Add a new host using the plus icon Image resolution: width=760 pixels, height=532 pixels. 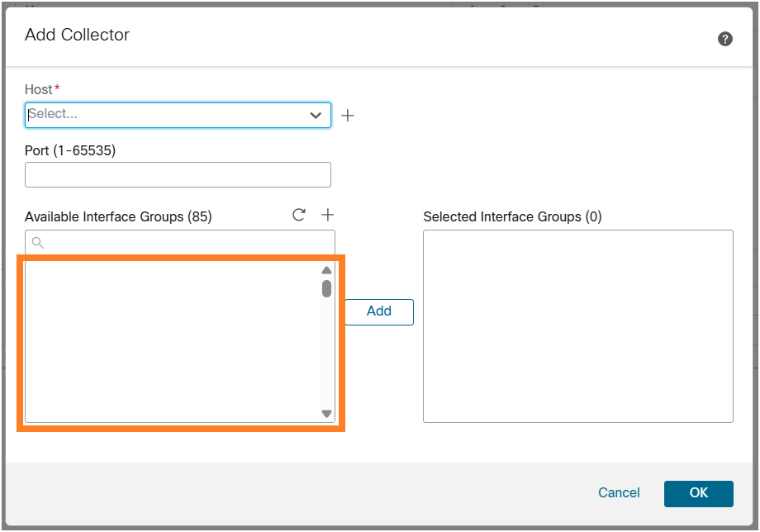point(347,115)
